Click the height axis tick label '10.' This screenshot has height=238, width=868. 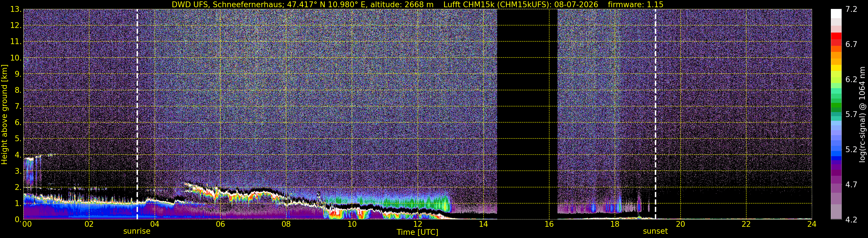pyautogui.click(x=16, y=58)
